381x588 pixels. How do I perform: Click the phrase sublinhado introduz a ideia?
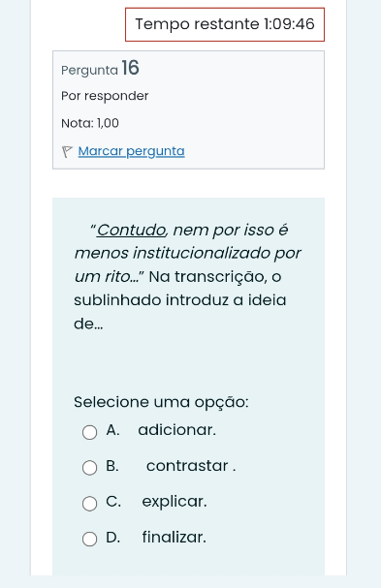pyautogui.click(x=179, y=300)
